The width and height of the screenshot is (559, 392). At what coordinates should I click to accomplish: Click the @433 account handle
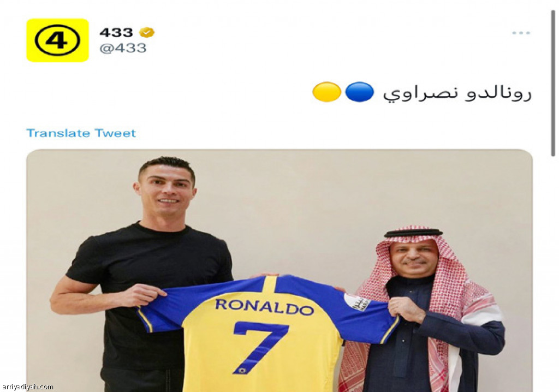tap(123, 48)
